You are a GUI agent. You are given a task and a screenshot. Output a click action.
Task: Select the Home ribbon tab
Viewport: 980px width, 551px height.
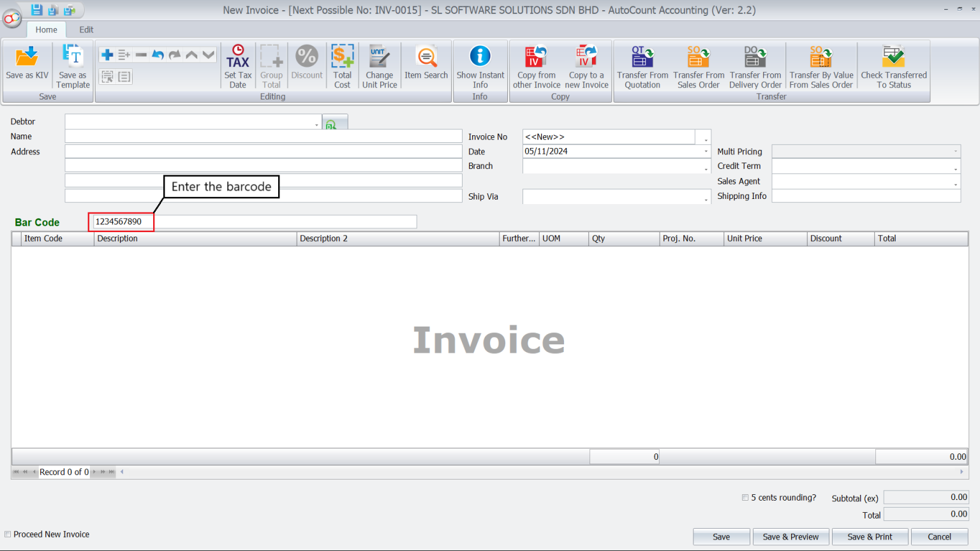tap(46, 29)
